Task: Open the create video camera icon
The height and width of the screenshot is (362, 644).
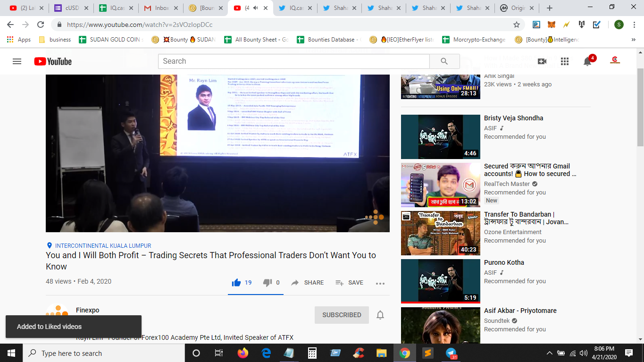Action: click(x=542, y=61)
